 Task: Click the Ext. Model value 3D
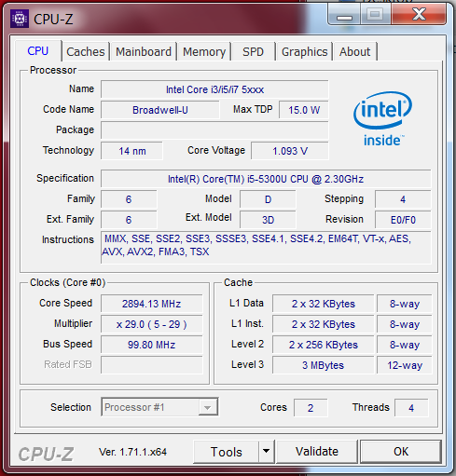[x=268, y=220]
